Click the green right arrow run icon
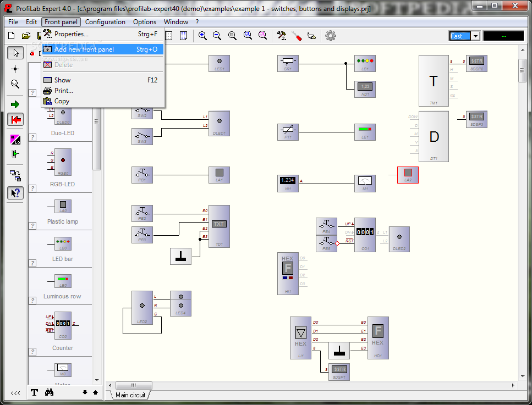Viewport: 532px width, 405px height. click(x=15, y=104)
